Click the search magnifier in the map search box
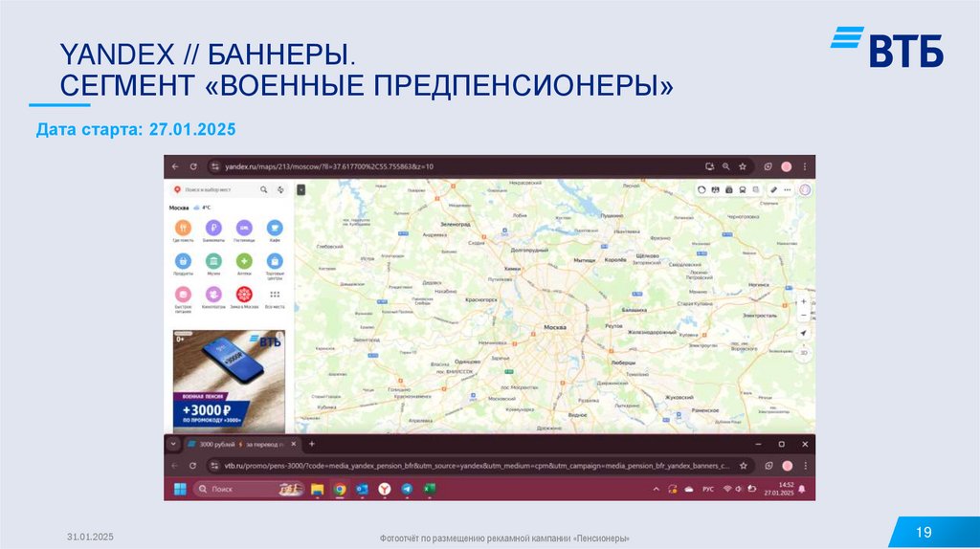This screenshot has height=549, width=980. pos(264,189)
